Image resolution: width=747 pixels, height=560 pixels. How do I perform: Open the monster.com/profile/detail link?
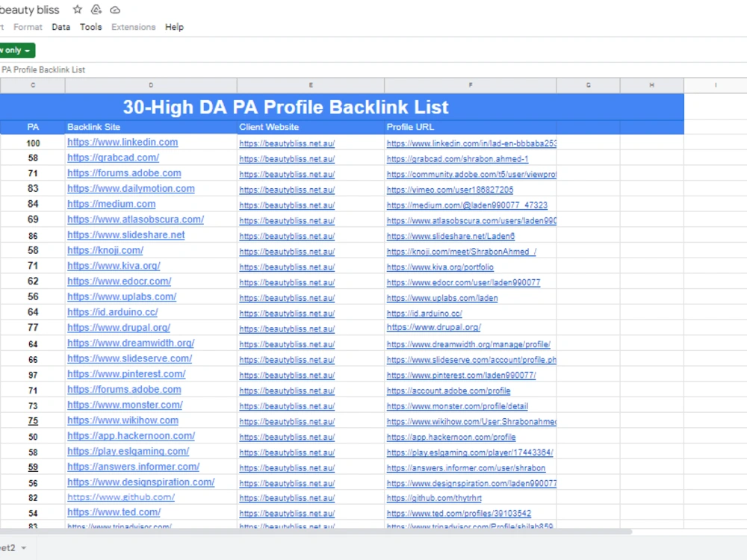457,406
